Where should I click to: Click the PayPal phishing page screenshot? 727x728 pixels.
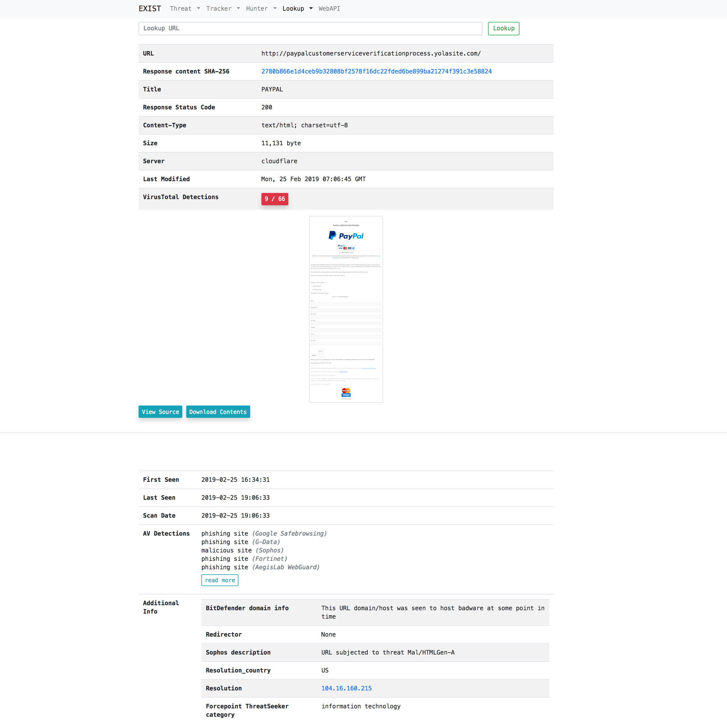point(346,309)
